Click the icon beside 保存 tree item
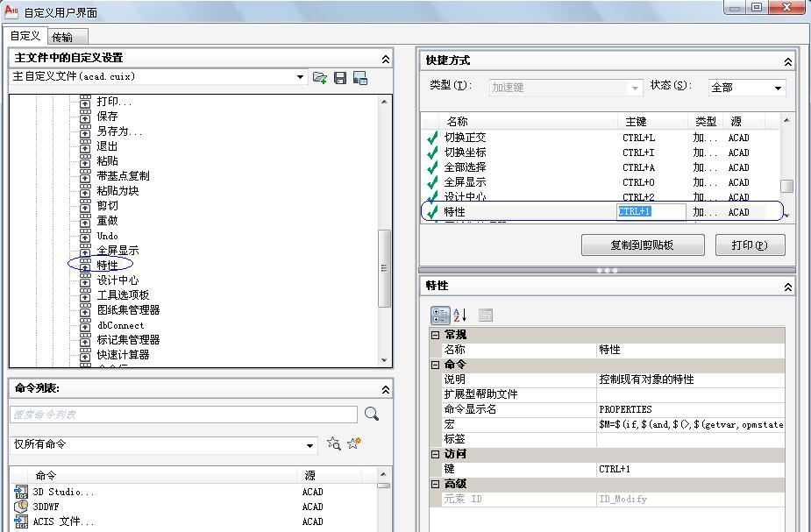 [x=85, y=117]
